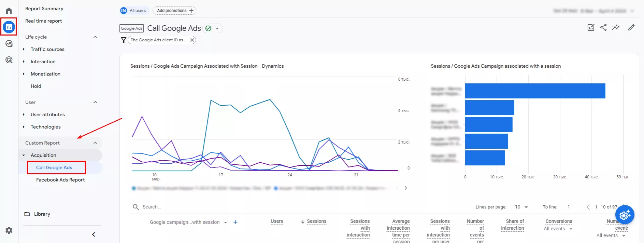Click the Customize report chart-edit icon
This screenshot has height=243, width=644.
coord(591,27)
